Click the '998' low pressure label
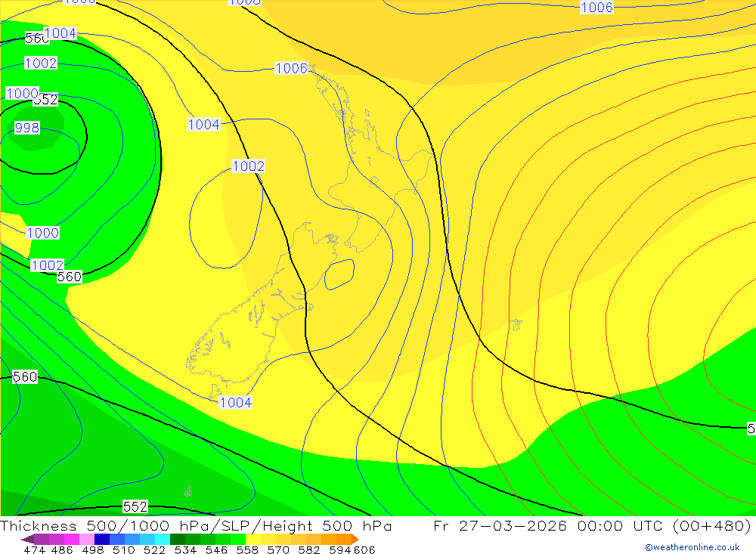The image size is (756, 554). tap(27, 128)
